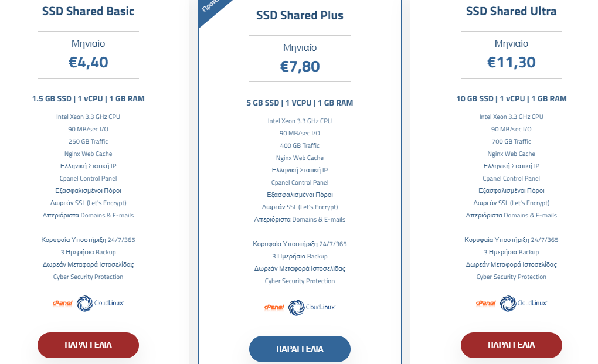Order the SSD Shared Ultra plan
Screen dimensions: 598x364
511,345
